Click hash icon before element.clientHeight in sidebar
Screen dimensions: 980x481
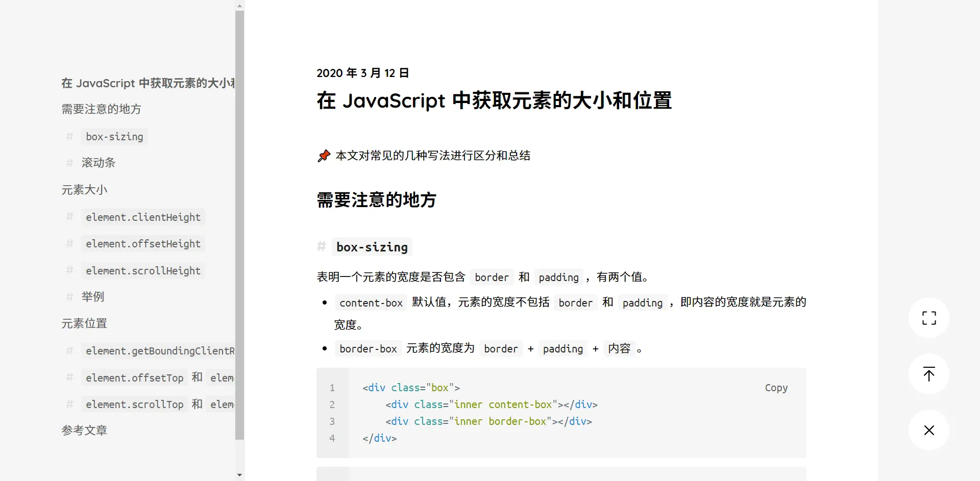pyautogui.click(x=70, y=217)
